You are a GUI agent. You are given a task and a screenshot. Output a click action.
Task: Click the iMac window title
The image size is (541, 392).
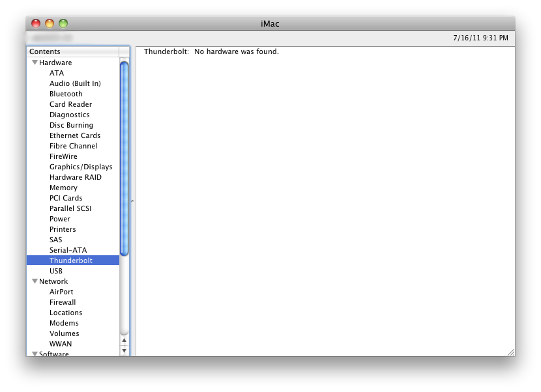[270, 24]
